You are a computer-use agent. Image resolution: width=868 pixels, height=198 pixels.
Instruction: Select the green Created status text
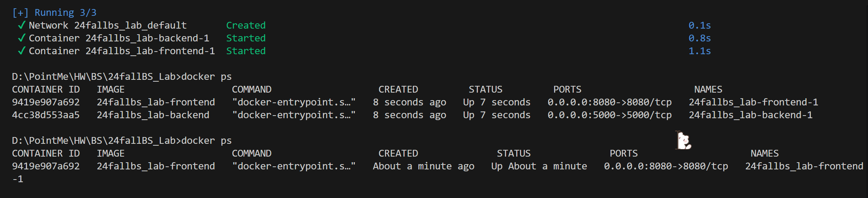[245, 25]
